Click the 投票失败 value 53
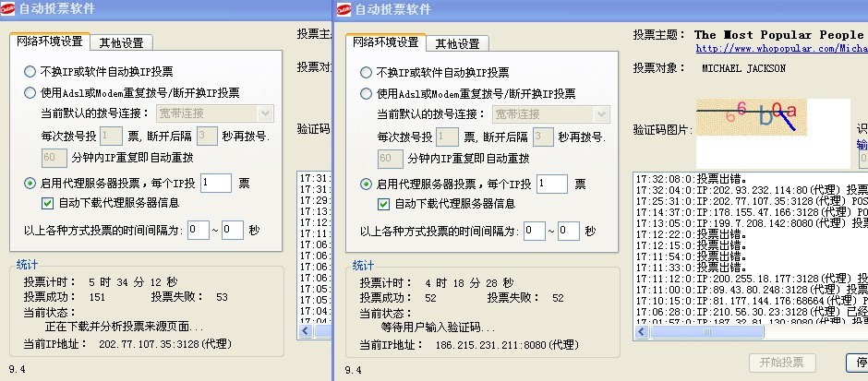The image size is (868, 381). point(222,297)
